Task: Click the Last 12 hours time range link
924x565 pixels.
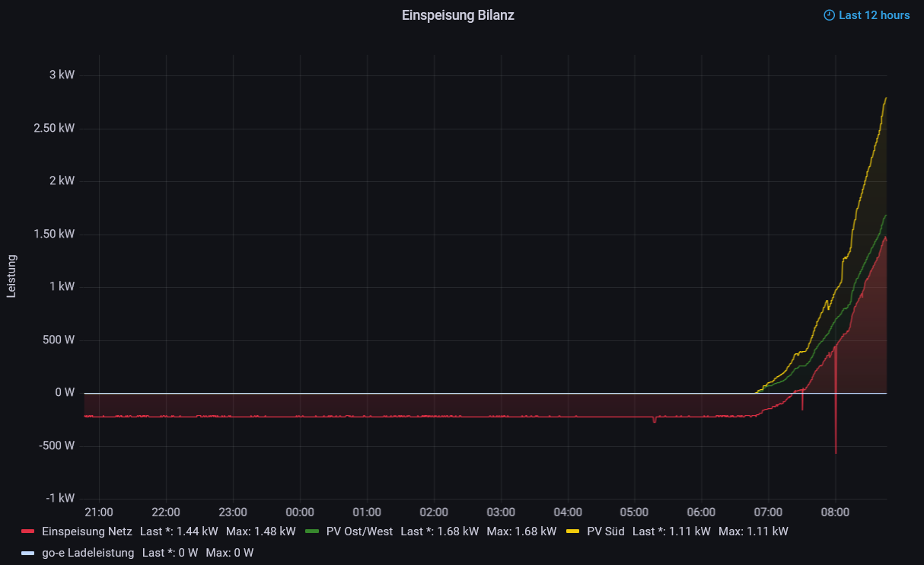Action: click(874, 15)
